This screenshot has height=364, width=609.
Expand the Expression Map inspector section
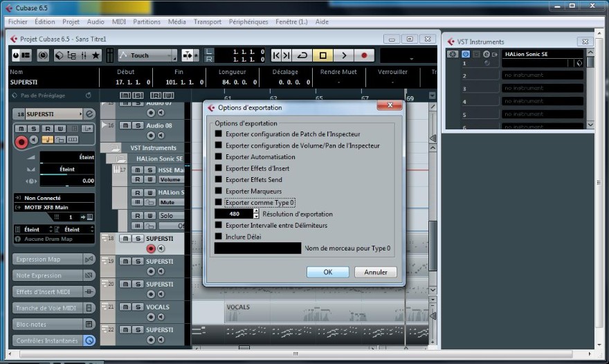tap(53, 259)
